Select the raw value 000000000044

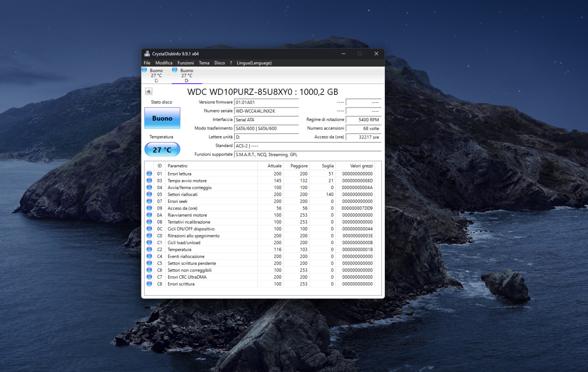click(357, 229)
